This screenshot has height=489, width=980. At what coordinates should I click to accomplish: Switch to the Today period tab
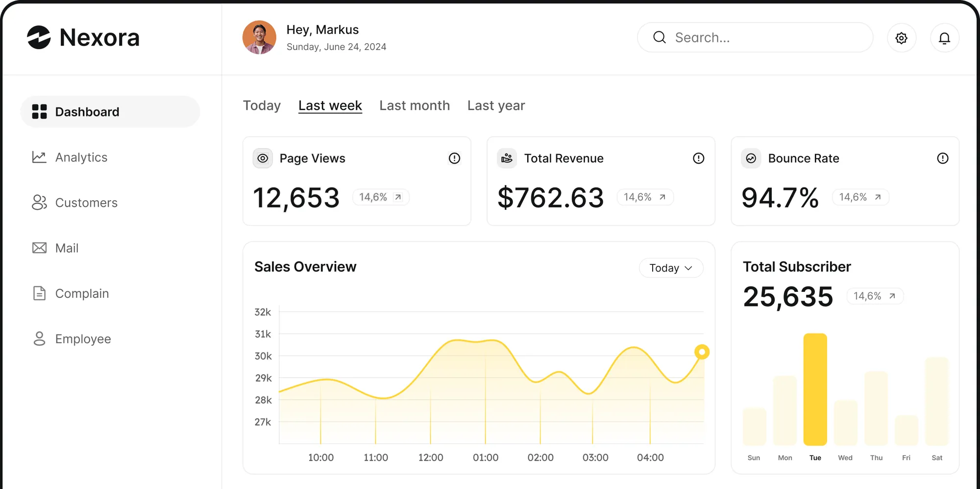(x=262, y=105)
